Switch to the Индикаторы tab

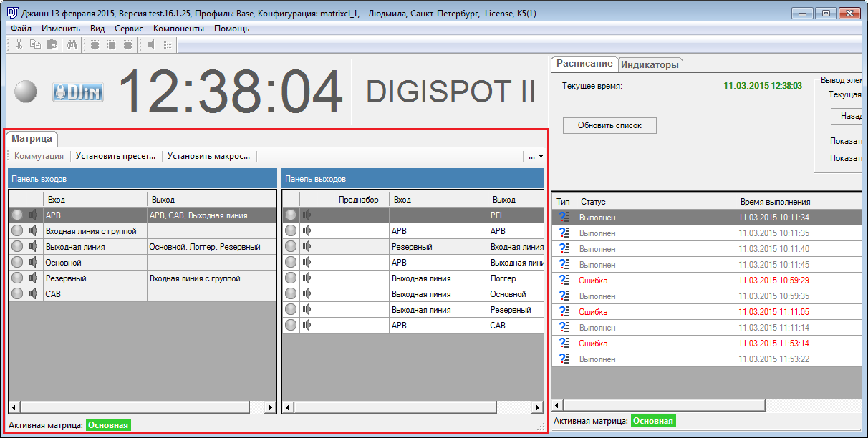pyautogui.click(x=650, y=64)
